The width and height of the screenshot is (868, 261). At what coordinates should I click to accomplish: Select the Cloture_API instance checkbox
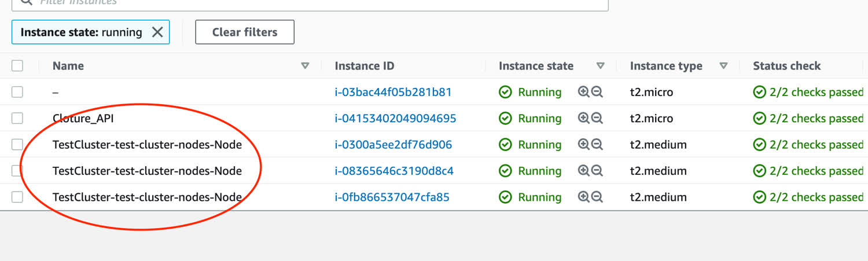tap(17, 118)
